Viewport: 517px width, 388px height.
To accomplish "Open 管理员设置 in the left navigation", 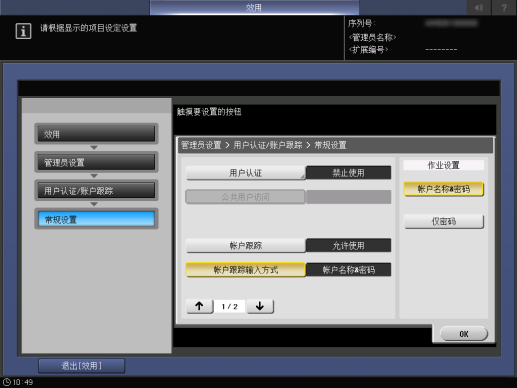I will point(96,162).
